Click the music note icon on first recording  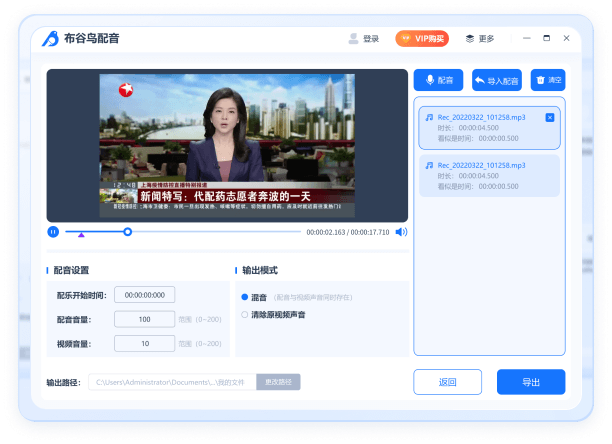click(x=429, y=117)
